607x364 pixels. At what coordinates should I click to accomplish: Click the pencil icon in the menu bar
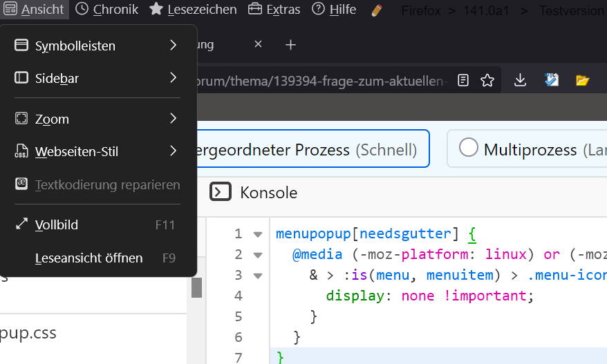pos(377,10)
